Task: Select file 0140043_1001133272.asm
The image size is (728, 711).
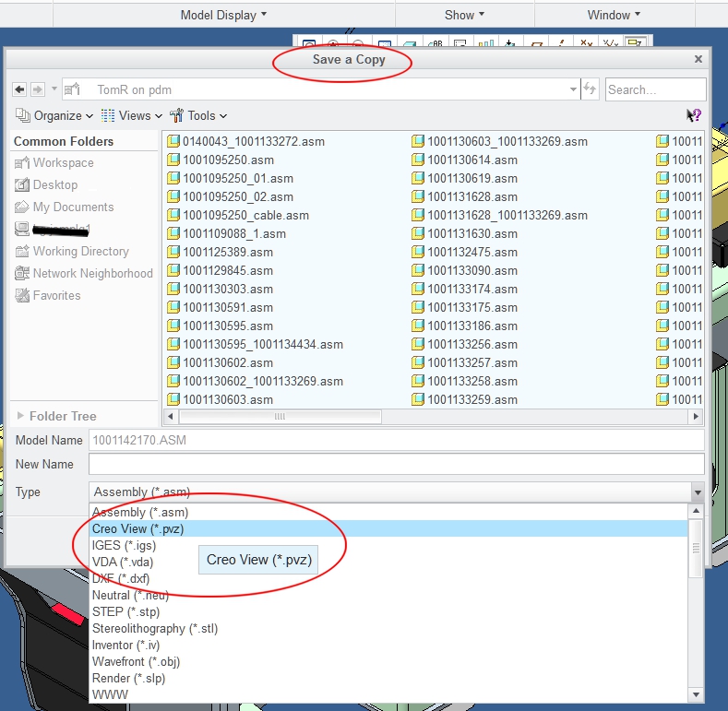Action: (245, 141)
